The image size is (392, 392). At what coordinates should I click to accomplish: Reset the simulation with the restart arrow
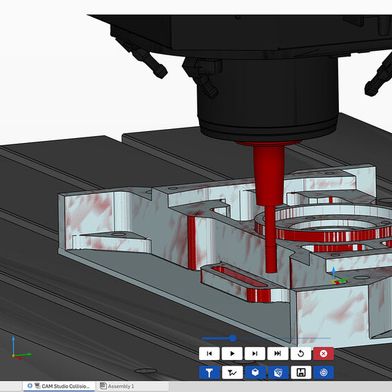click(301, 353)
